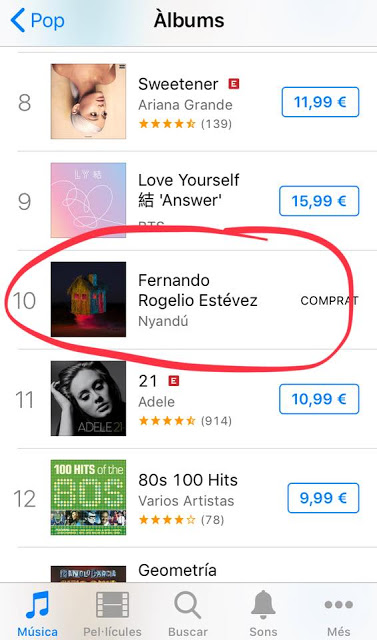Buy Sweetener for 11,99 €
The image size is (377, 640).
pyautogui.click(x=320, y=102)
